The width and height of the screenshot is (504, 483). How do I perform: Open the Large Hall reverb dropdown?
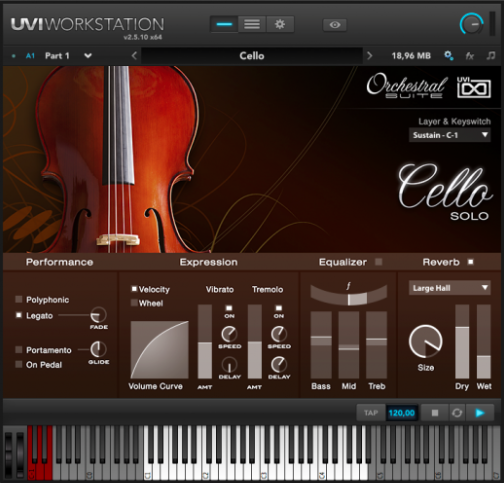[x=450, y=288]
